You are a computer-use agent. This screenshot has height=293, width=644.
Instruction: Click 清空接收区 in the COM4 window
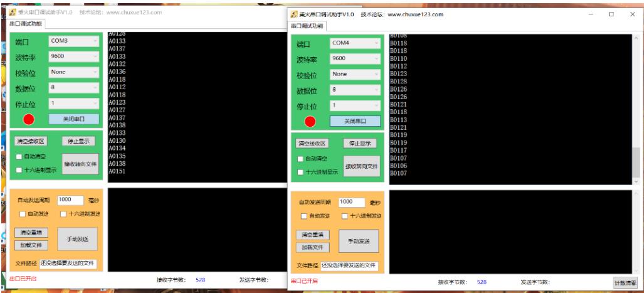pos(312,144)
